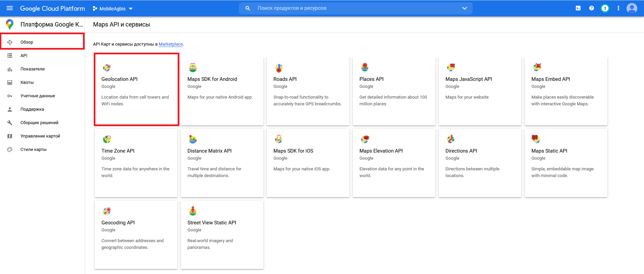Open Показатели in the sidebar

click(42, 69)
